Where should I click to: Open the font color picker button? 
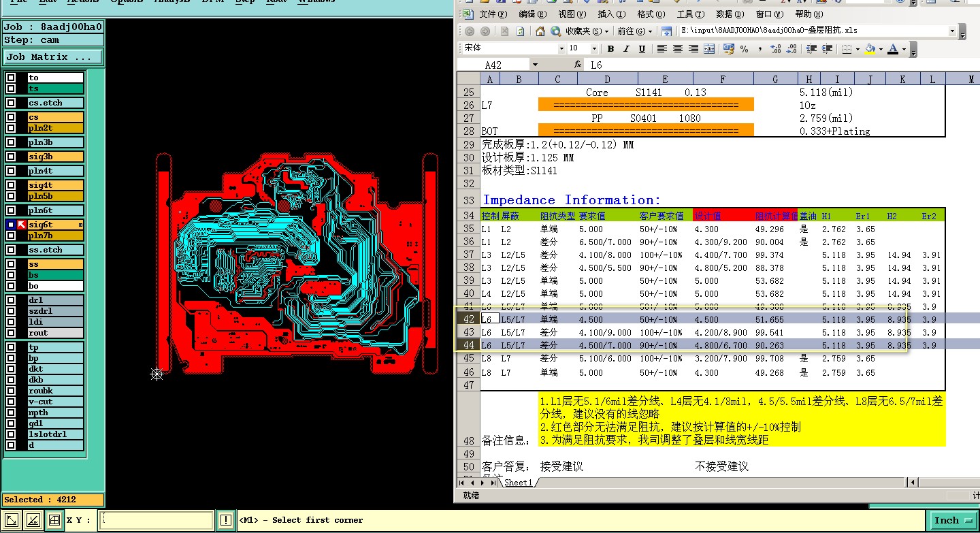coord(894,49)
